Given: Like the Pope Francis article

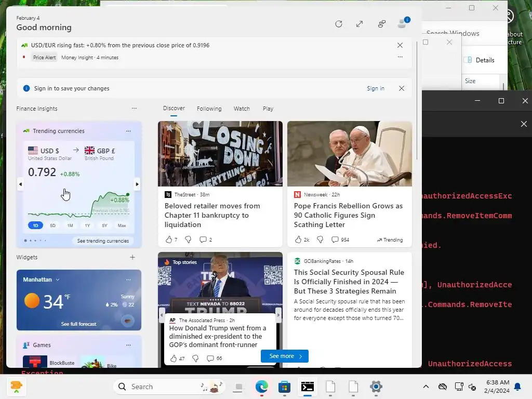Looking at the screenshot, I should tap(302, 240).
